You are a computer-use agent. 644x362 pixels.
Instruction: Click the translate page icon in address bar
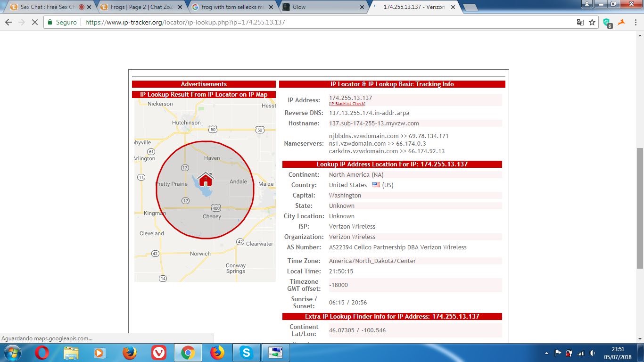click(580, 22)
